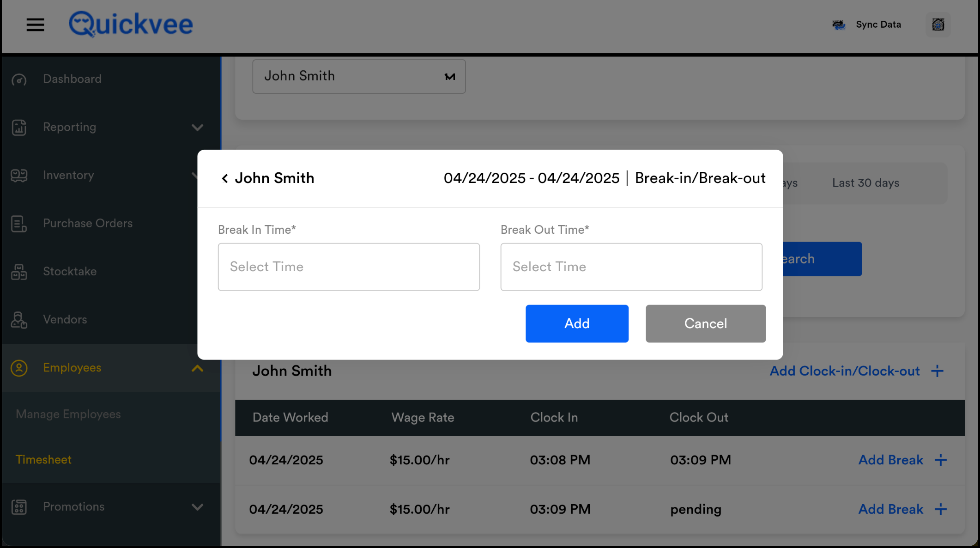Viewport: 980px width, 548px height.
Task: Click plus icon for Add Clock-in/Clock-out
Action: point(937,371)
